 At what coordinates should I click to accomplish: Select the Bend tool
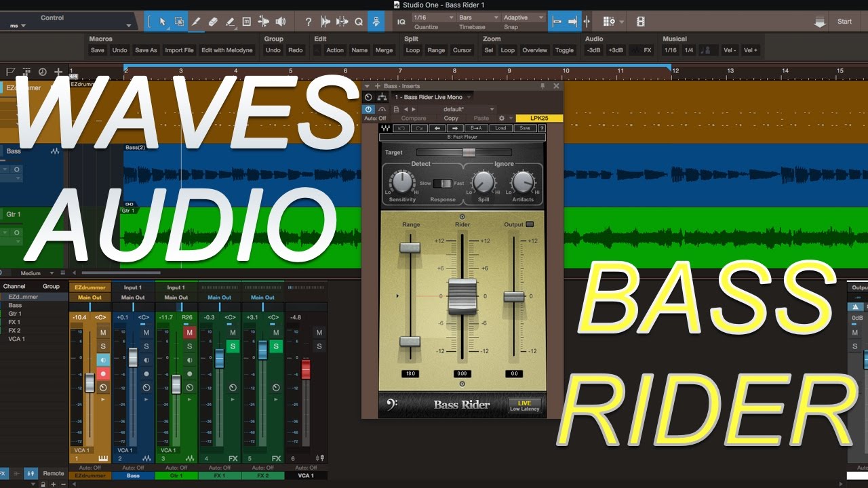(264, 22)
